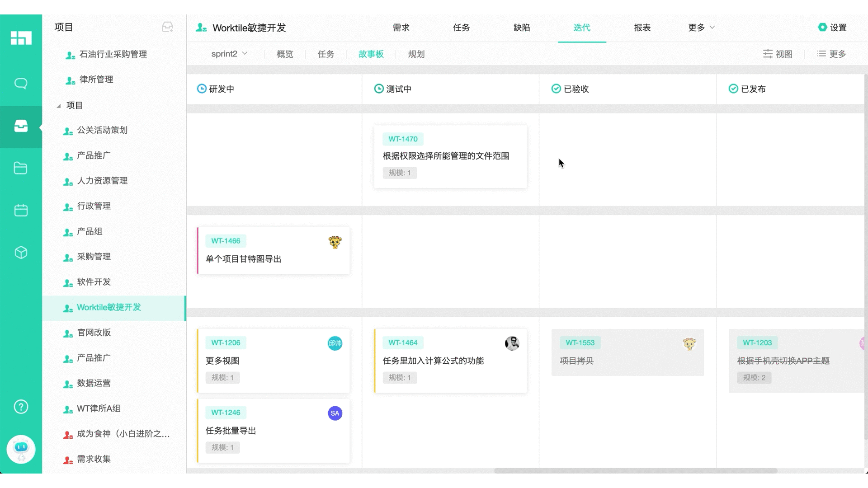Select the projects briefcase icon in sidebar

pyautogui.click(x=21, y=127)
